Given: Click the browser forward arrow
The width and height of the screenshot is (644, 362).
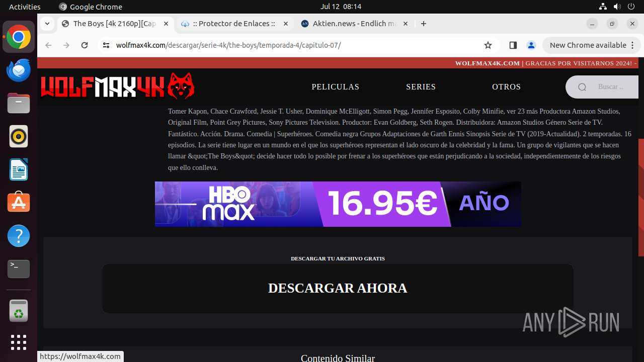Looking at the screenshot, I should click(x=66, y=45).
